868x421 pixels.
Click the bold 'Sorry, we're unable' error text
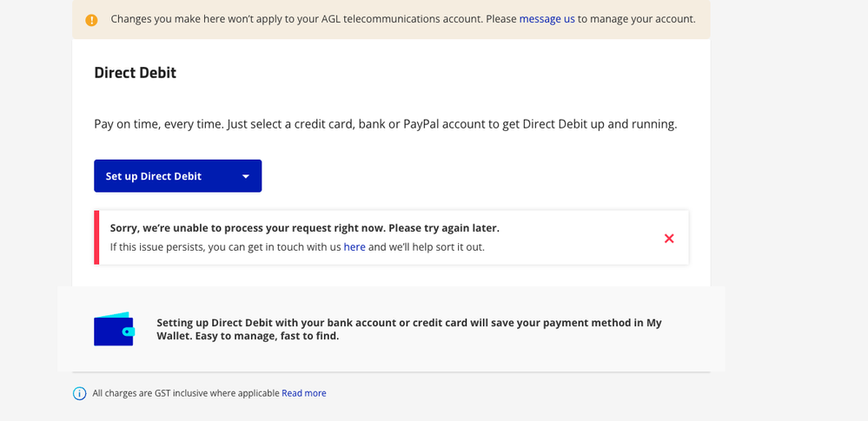click(x=304, y=228)
